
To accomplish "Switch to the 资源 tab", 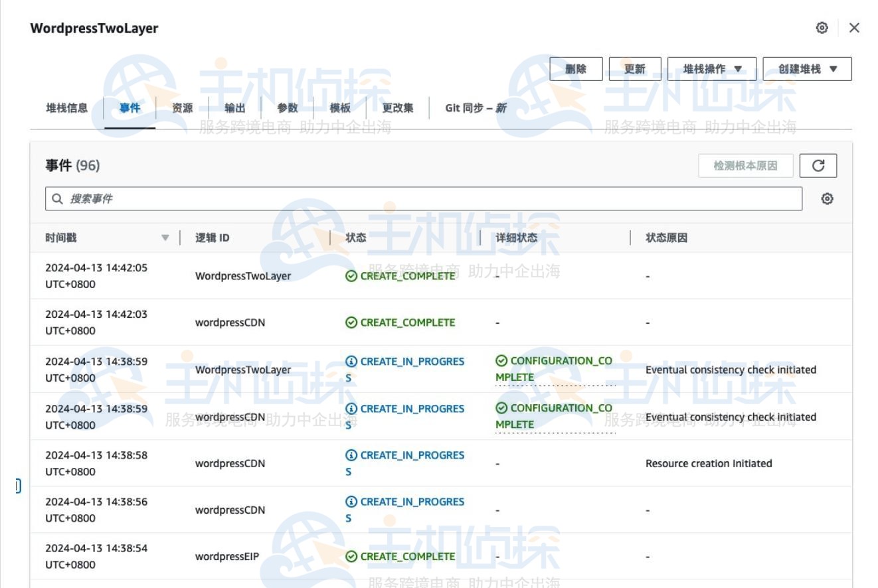I will point(182,108).
